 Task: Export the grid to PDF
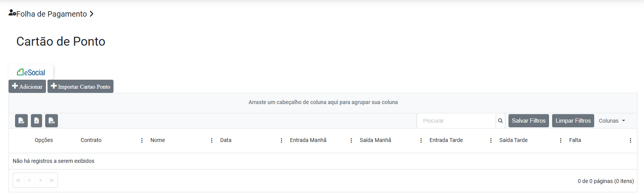coord(21,121)
